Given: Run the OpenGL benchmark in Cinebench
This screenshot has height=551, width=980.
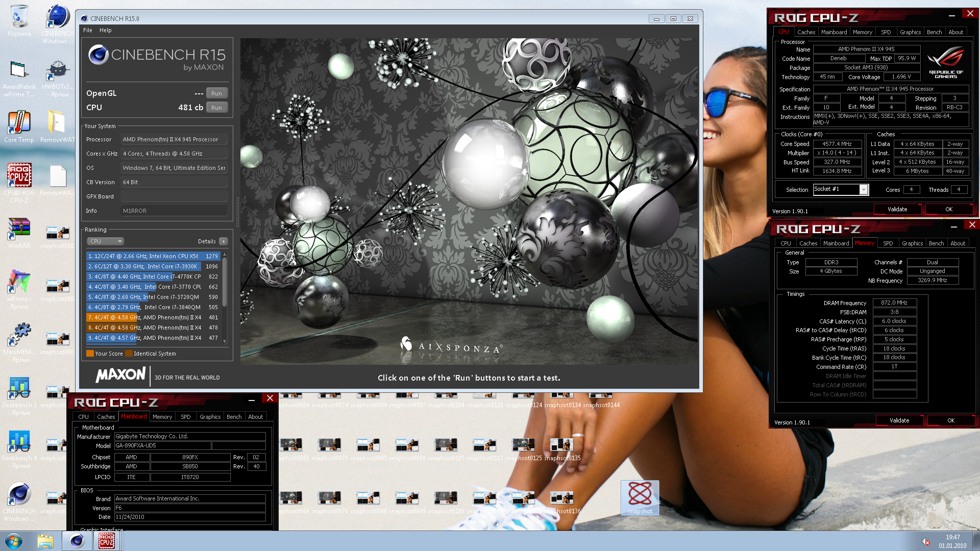Looking at the screenshot, I should 216,93.
